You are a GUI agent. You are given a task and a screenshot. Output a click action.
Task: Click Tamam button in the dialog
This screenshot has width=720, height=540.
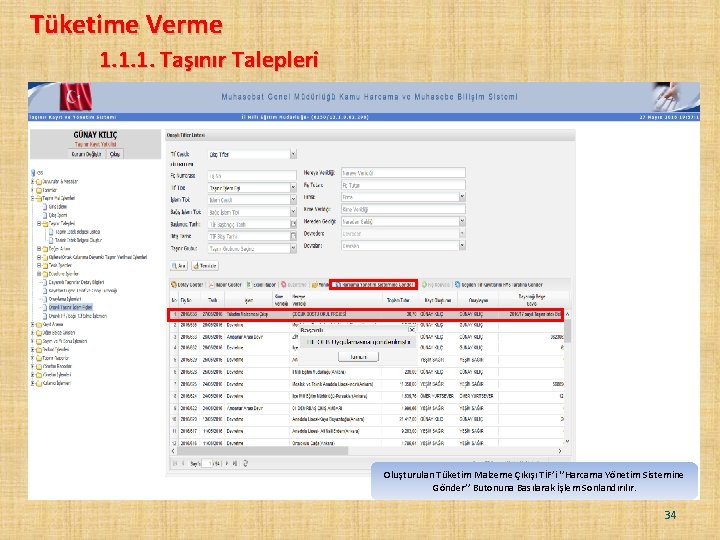(x=358, y=357)
